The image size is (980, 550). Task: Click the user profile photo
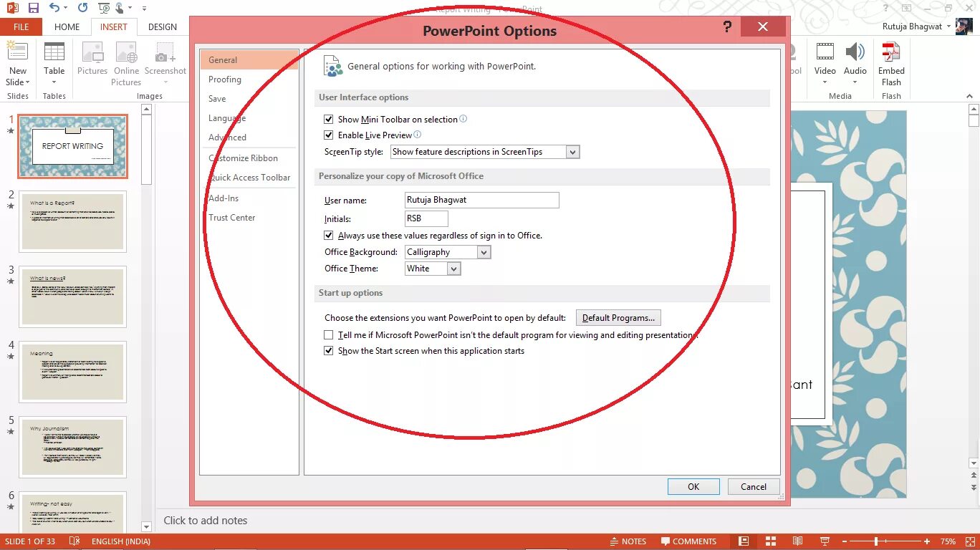[964, 26]
